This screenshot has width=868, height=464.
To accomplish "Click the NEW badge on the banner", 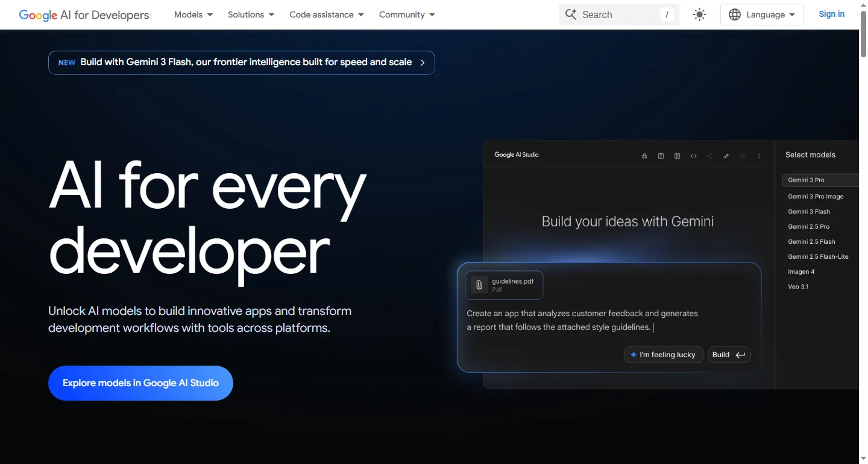I will point(67,63).
